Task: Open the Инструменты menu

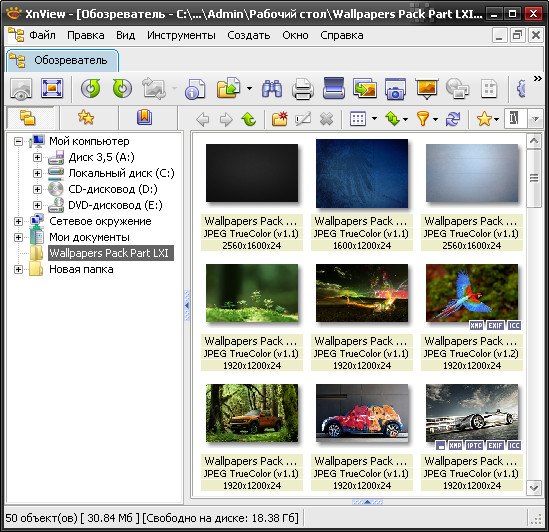Action: click(181, 35)
